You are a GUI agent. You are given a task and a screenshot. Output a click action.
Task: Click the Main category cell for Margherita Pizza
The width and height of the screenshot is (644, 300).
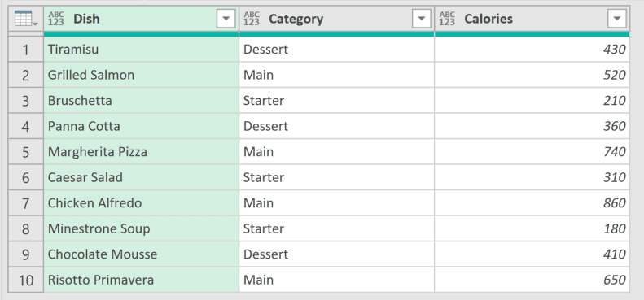tap(337, 152)
